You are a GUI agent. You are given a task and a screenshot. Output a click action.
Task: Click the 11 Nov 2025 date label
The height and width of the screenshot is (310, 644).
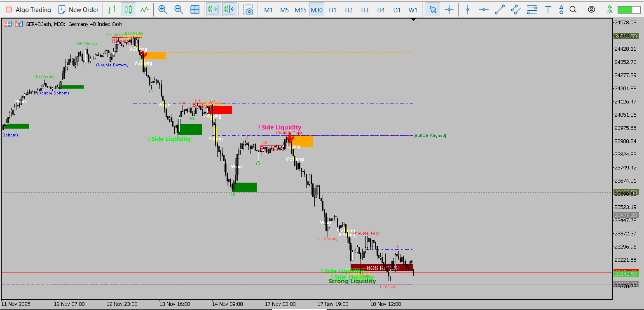16,304
